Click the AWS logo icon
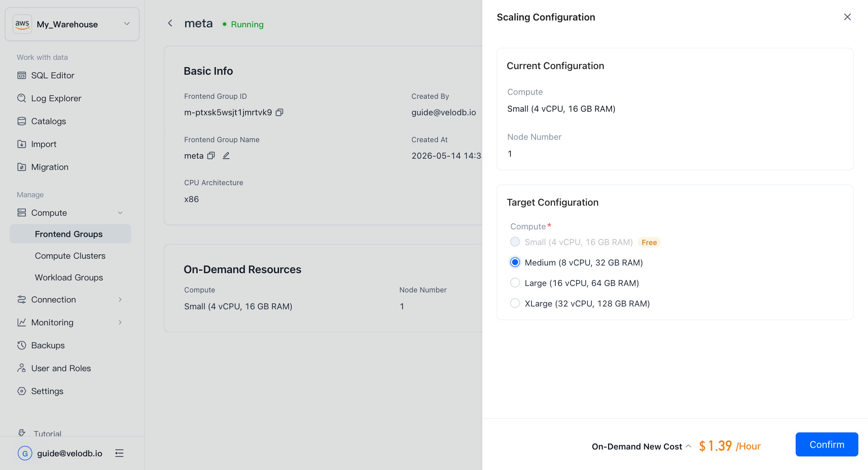868x470 pixels. [22, 24]
